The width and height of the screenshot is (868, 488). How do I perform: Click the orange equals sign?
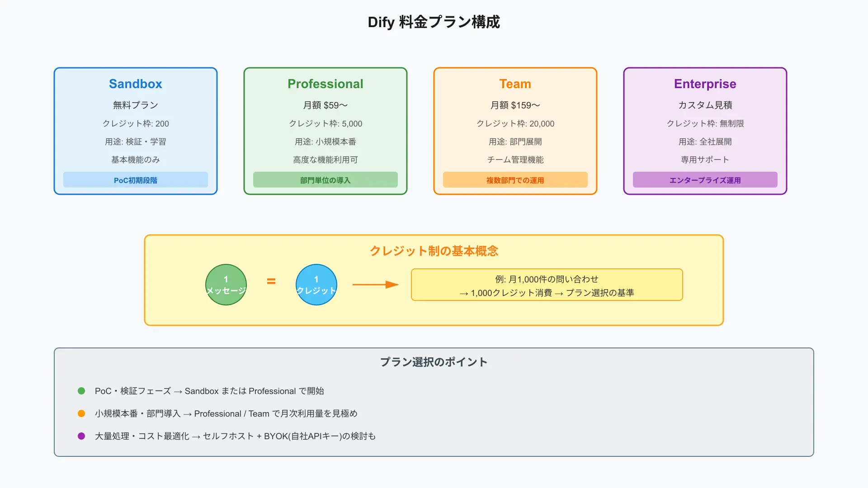(x=271, y=281)
